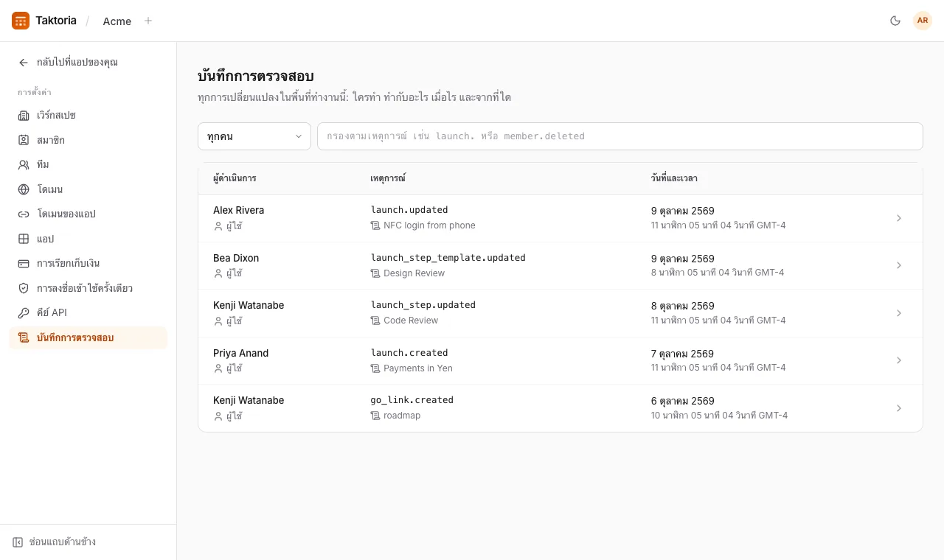Click the scroll icon beside Payments in Yen
This screenshot has width=944, height=560.
tap(375, 368)
